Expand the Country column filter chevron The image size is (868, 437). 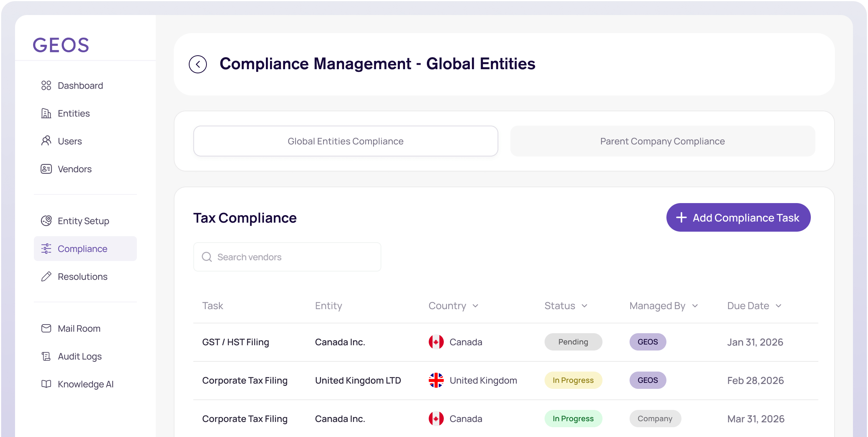tap(475, 306)
